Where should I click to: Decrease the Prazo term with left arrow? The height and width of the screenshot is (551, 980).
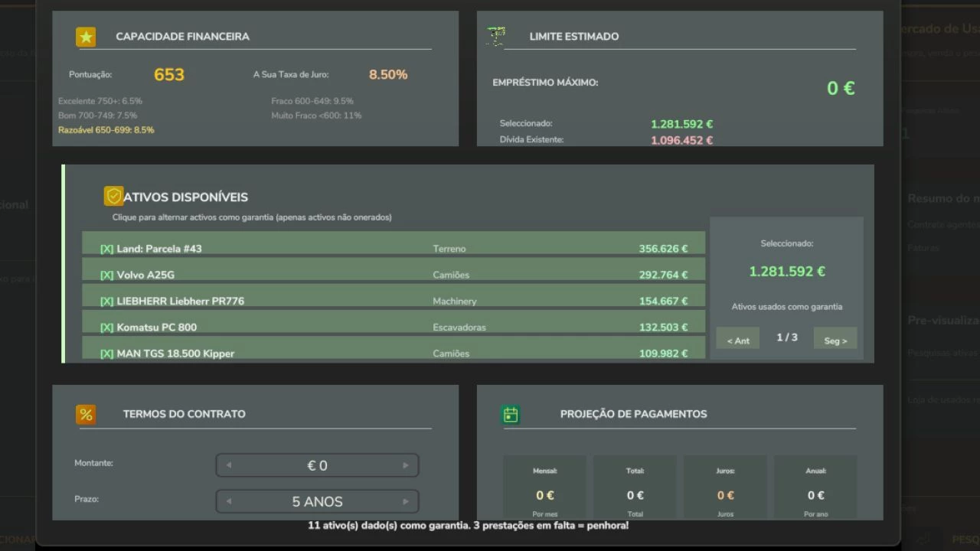[x=228, y=501]
